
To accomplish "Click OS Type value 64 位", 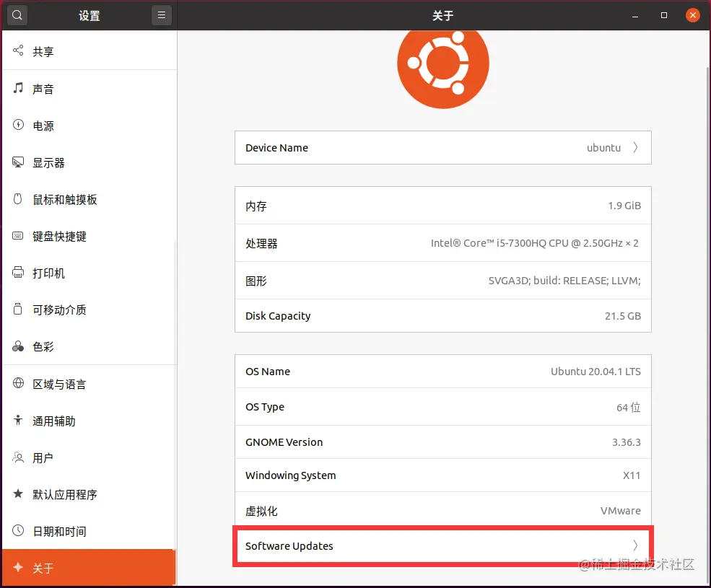I will (x=629, y=407).
